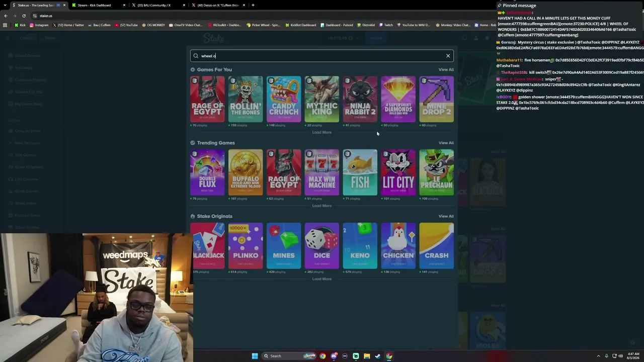This screenshot has height=362, width=644.
Task: Open the Bau | Cuffem bookmark
Action: point(100,25)
